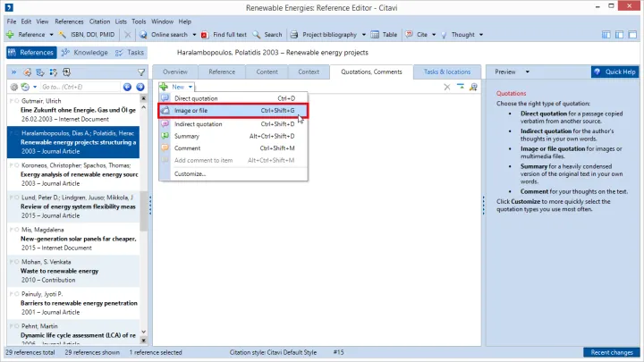Image resolution: width=644 pixels, height=362 pixels.
Task: Click the Go to search field
Action: [x=80, y=87]
